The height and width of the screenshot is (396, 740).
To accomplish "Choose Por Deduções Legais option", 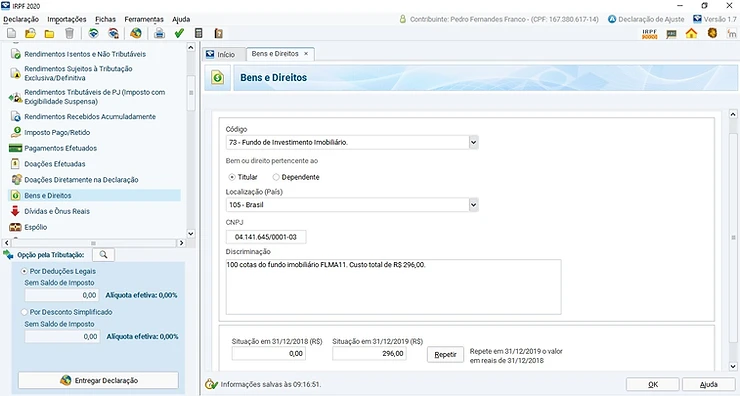I will tap(24, 271).
